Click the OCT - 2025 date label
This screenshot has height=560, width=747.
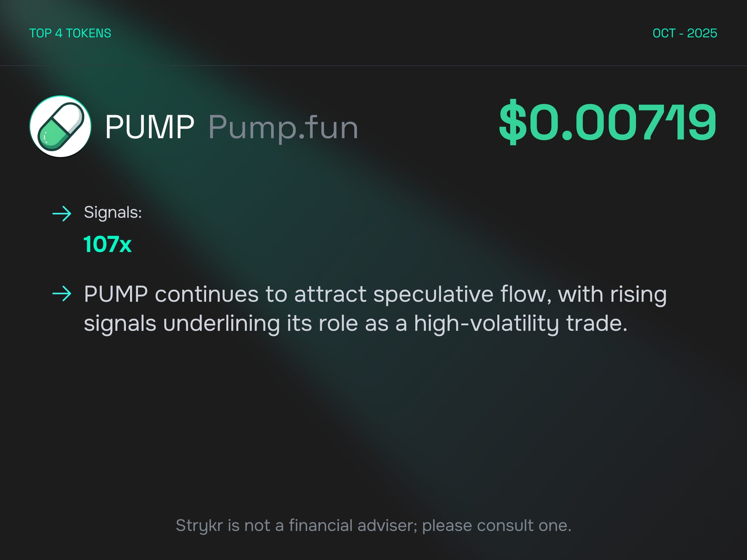pos(685,33)
